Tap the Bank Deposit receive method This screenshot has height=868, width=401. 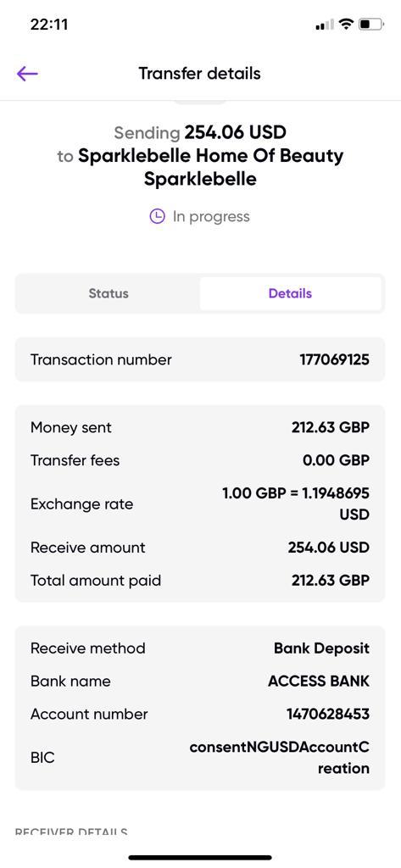(x=321, y=648)
